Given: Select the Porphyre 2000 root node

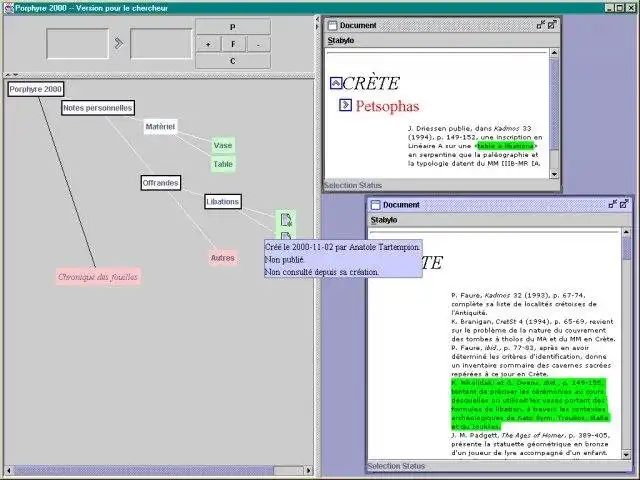Looking at the screenshot, I should pyautogui.click(x=36, y=89).
